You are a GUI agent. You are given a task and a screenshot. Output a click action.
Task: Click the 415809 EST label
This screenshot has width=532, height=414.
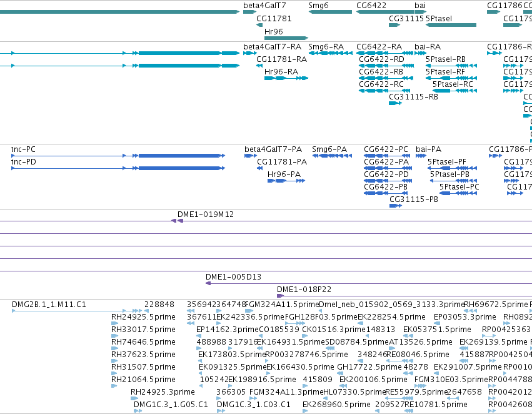click(318, 380)
